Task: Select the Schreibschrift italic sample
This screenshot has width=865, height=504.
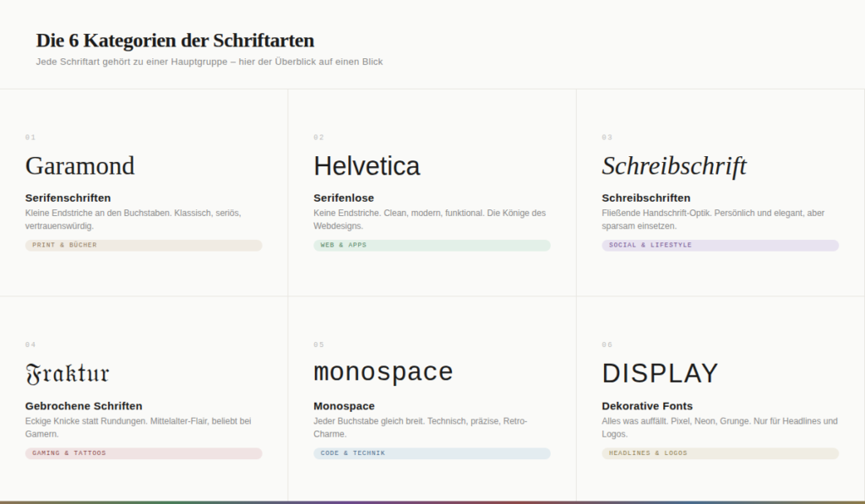Action: point(672,165)
